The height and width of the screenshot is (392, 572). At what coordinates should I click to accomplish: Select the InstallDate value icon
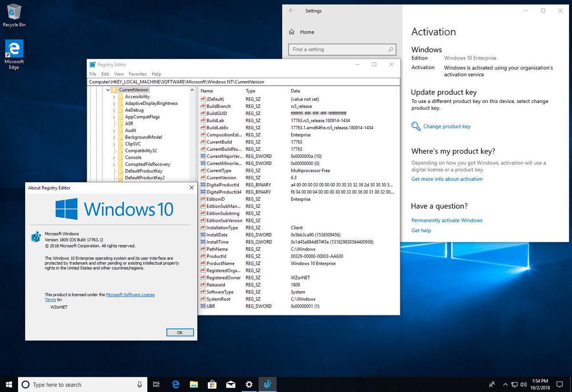[202, 235]
